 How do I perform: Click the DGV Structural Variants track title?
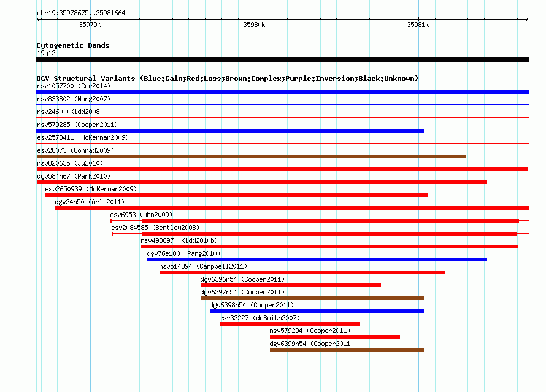pyautogui.click(x=227, y=79)
